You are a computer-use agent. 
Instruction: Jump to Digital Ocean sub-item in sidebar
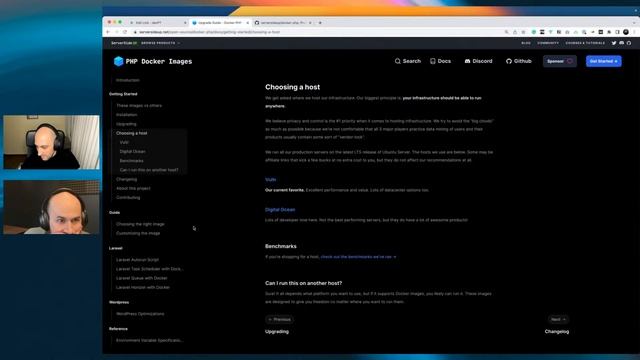pyautogui.click(x=132, y=151)
